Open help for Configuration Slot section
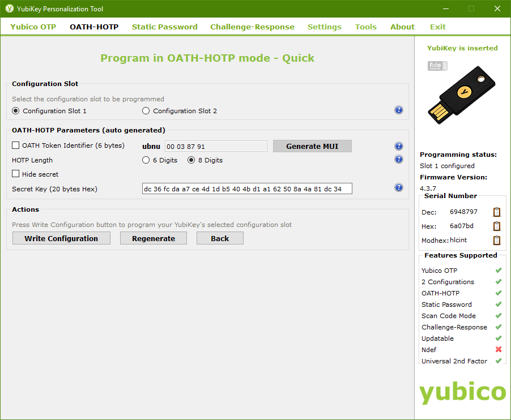Viewport: 511px width, 420px height. coord(399,110)
